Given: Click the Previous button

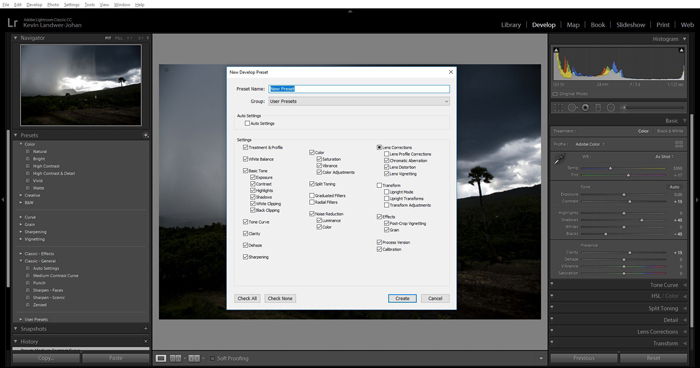Looking at the screenshot, I should point(584,358).
